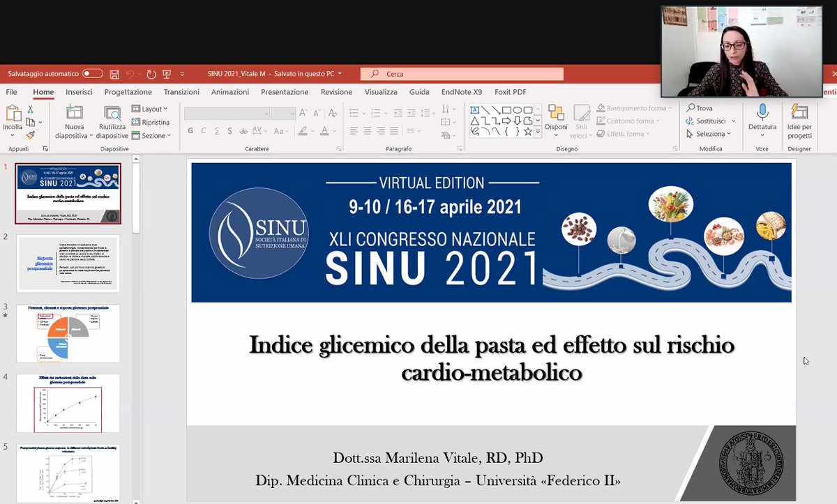Click the numbered list icon
This screenshot has height=504, width=837.
375,113
